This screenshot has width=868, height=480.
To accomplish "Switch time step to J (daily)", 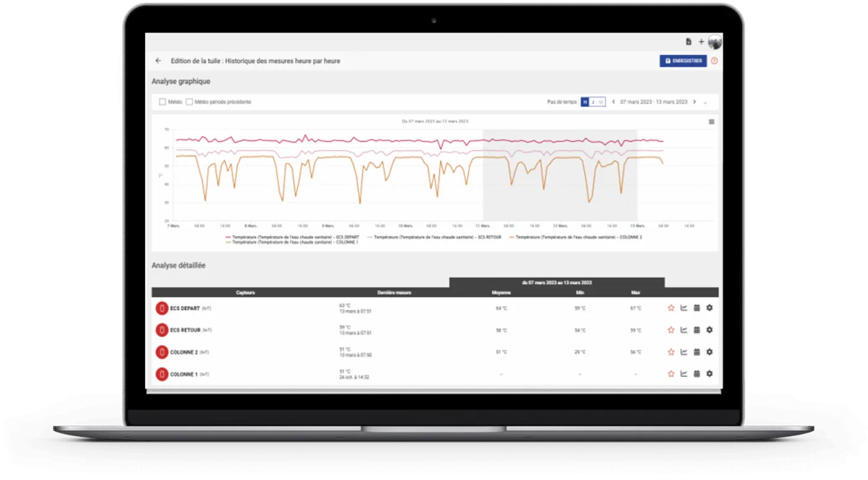I will coord(593,102).
